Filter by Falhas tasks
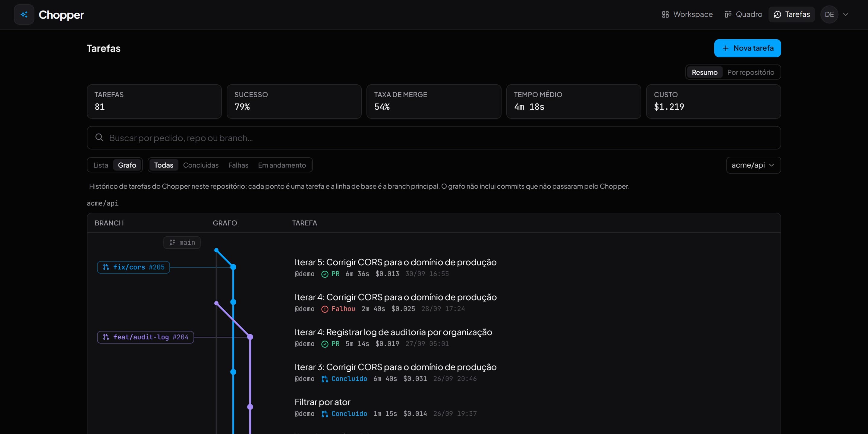Image resolution: width=868 pixels, height=434 pixels. pos(238,165)
